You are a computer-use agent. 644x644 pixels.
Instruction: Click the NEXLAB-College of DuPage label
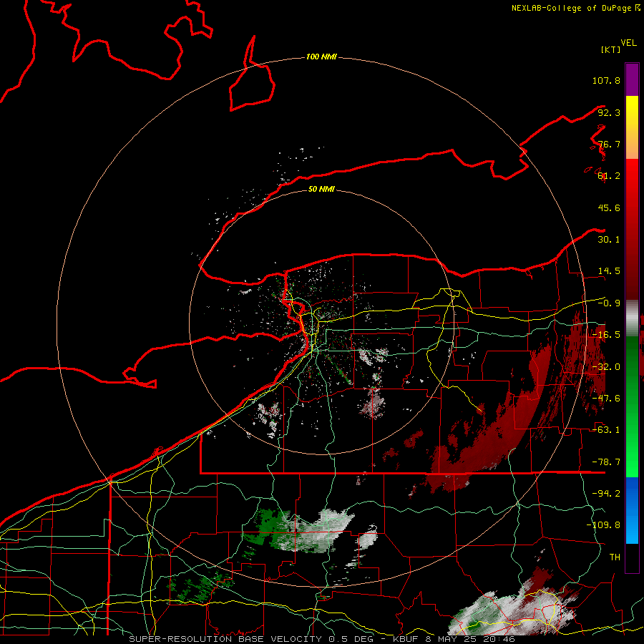pyautogui.click(x=575, y=8)
